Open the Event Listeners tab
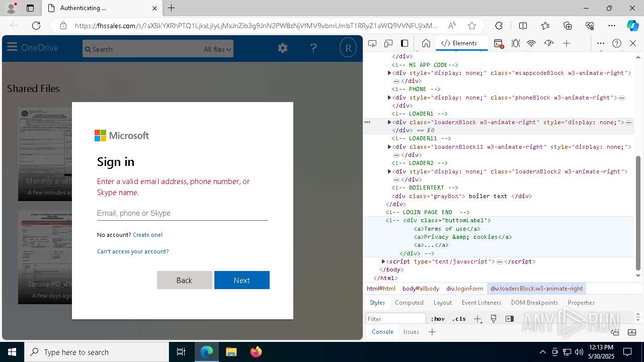The image size is (644, 362). pyautogui.click(x=481, y=303)
